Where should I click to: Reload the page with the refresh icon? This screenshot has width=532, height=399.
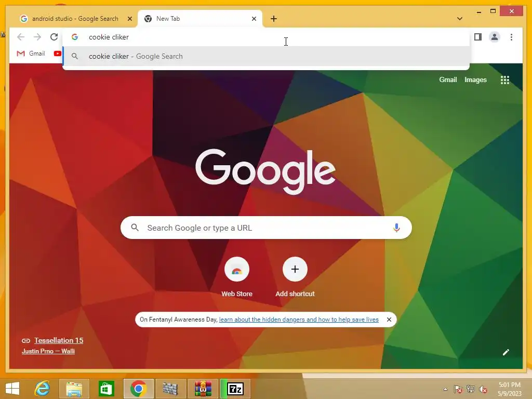tap(54, 37)
